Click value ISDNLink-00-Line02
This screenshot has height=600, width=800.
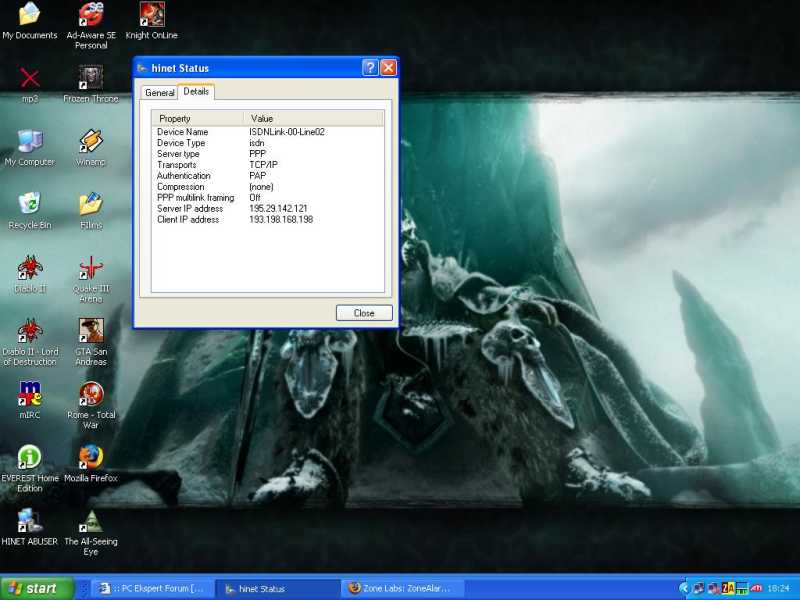[x=287, y=132]
